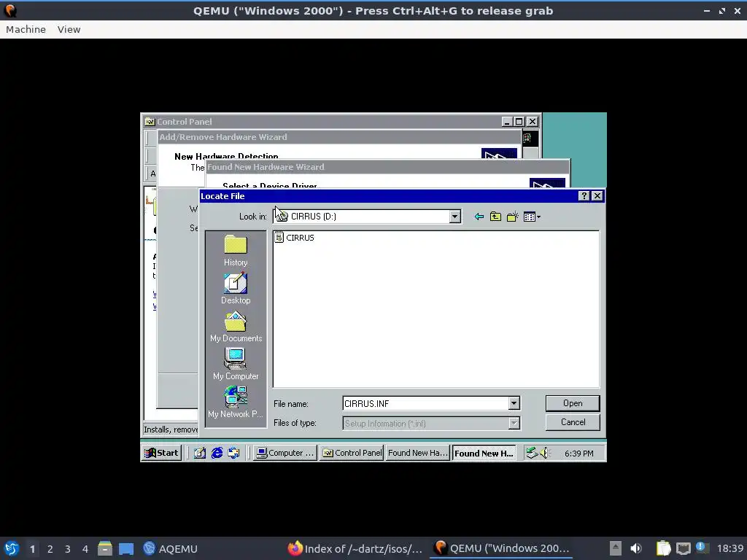Launch Outlook Express quick launch icon
The height and width of the screenshot is (560, 747).
pyautogui.click(x=233, y=453)
